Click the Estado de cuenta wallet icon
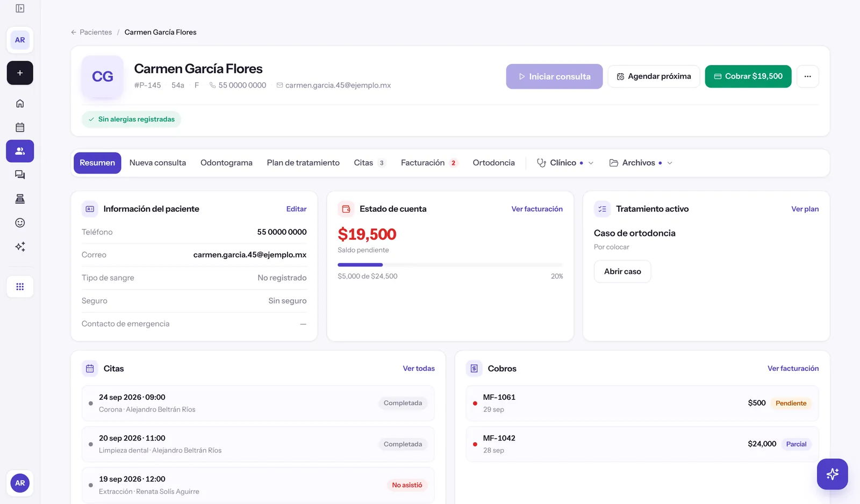Image resolution: width=860 pixels, height=504 pixels. click(x=346, y=209)
